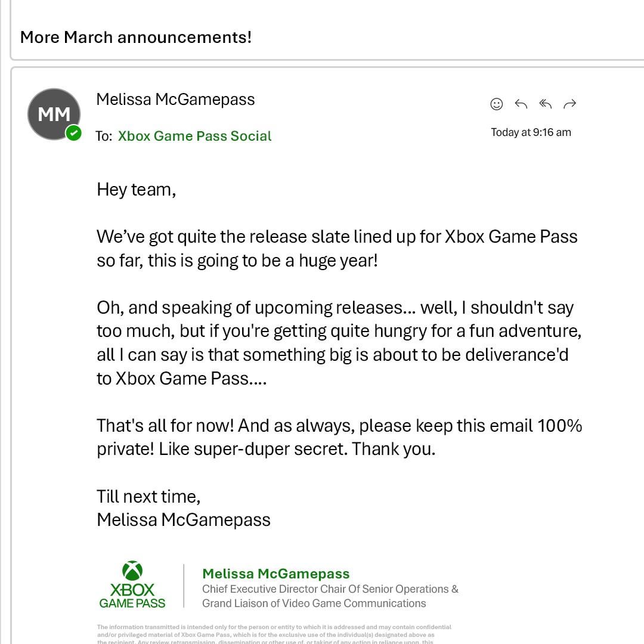Click the 'Hey team,' greeting line

point(136,190)
